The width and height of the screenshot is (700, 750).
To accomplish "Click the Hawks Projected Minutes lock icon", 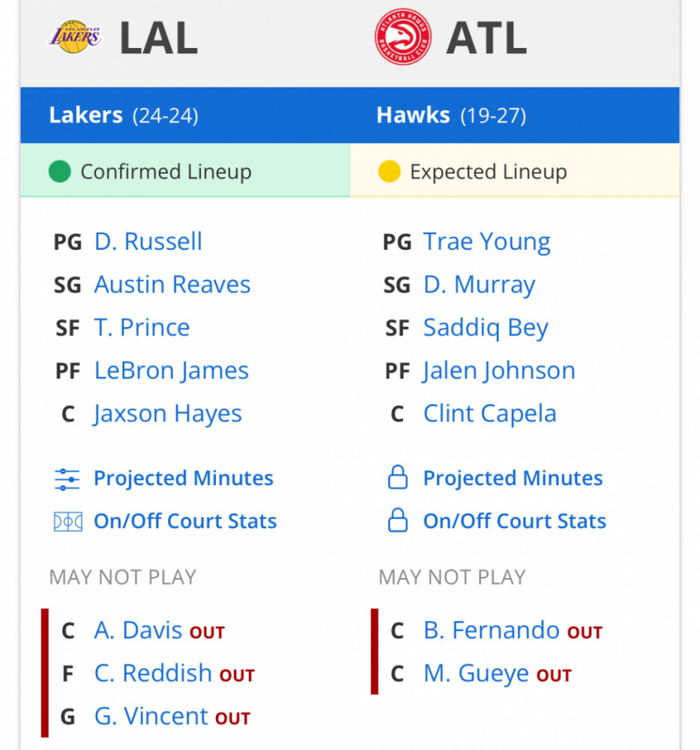I will coord(397,477).
